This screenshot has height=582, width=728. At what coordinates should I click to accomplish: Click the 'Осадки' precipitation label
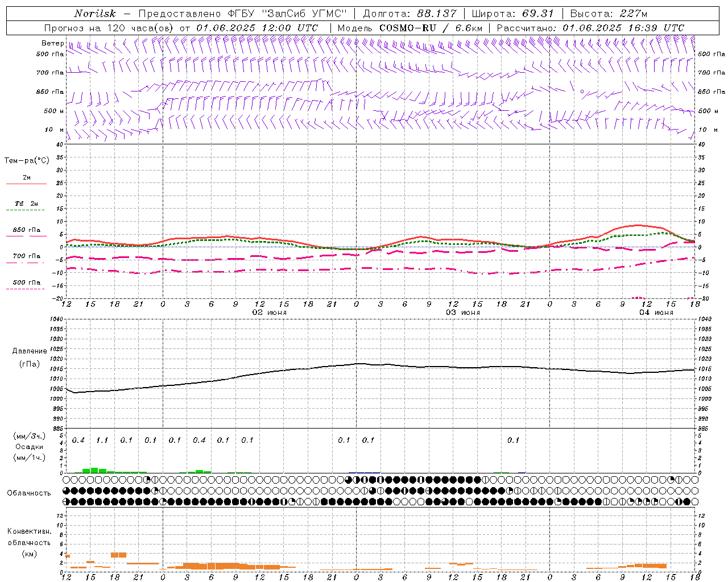click(x=29, y=447)
